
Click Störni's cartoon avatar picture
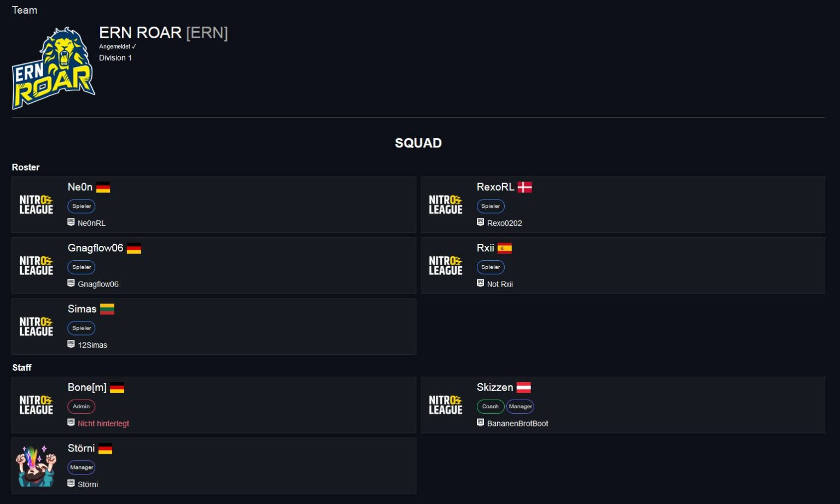[x=37, y=466]
